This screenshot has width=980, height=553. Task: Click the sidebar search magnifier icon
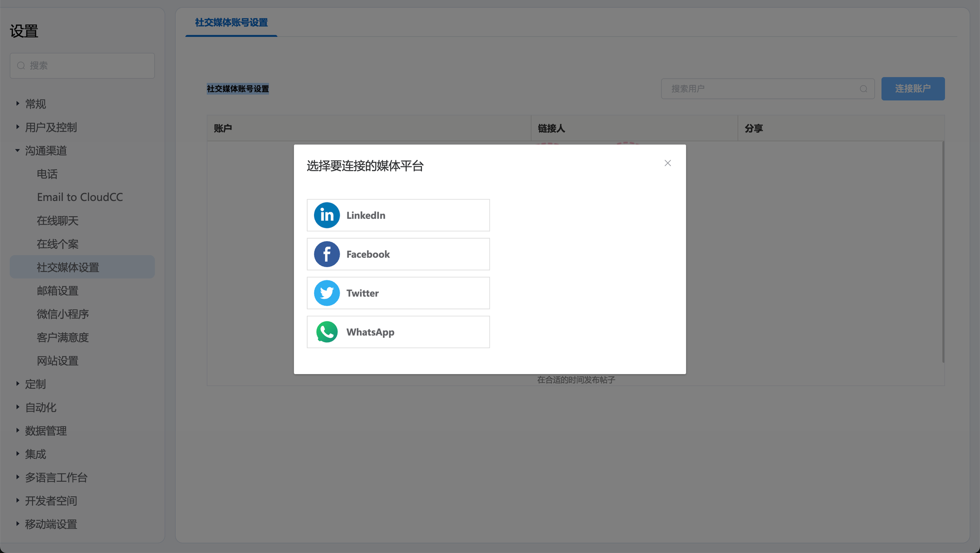pyautogui.click(x=21, y=66)
